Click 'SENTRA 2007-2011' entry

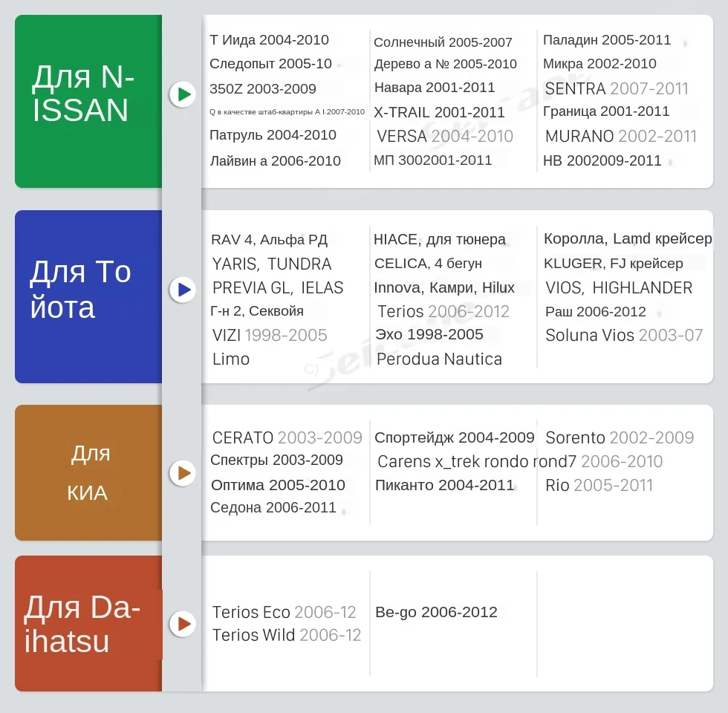point(617,88)
